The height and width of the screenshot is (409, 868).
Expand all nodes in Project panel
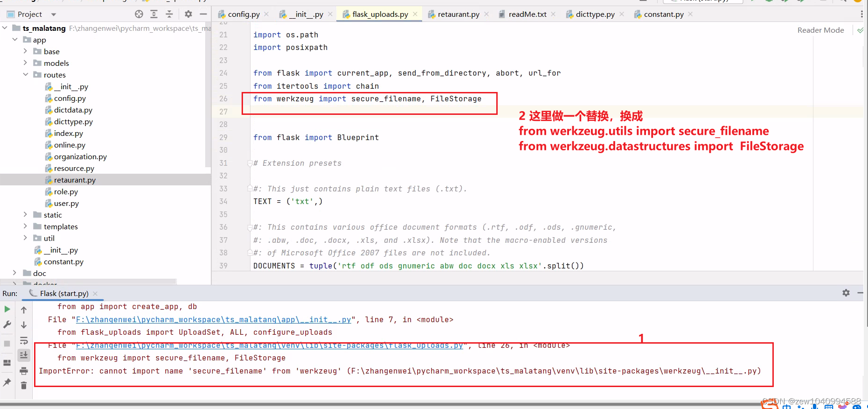click(154, 14)
